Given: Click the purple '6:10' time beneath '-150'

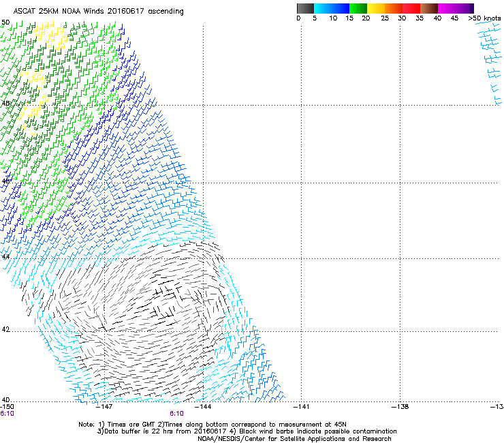Looking at the screenshot, I should point(7,414).
